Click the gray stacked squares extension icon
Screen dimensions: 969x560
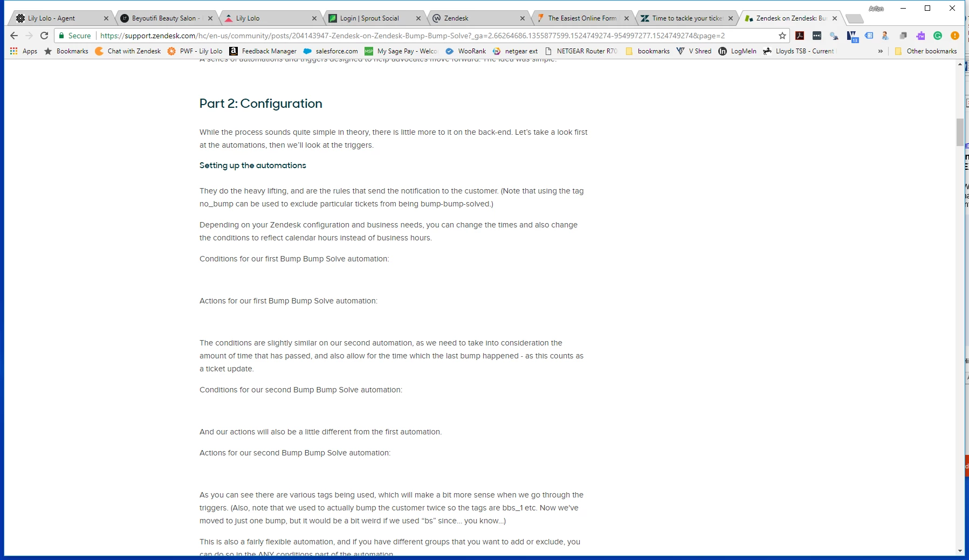click(903, 36)
